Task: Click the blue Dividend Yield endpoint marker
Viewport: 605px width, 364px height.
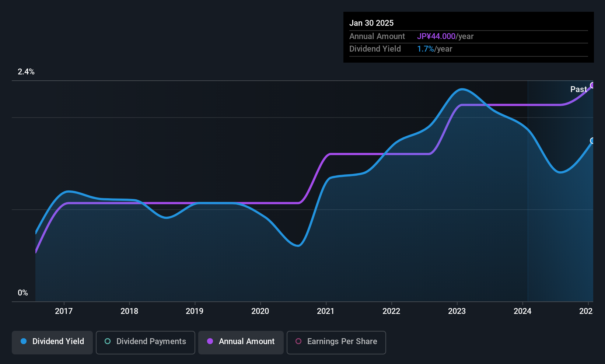Action: 592,141
